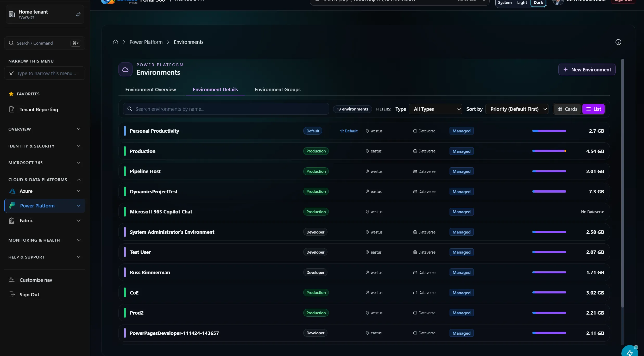This screenshot has height=356, width=644.
Task: Click storage bar on the 4.54 GB row
Action: point(549,151)
